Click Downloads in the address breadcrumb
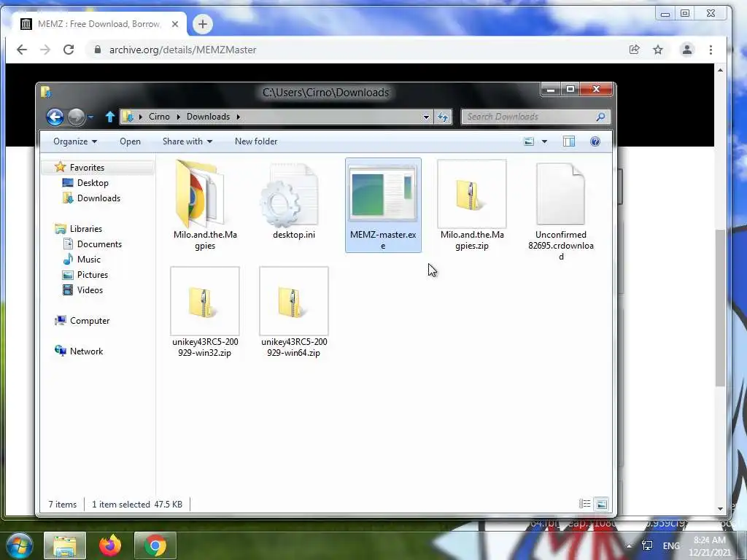Viewport: 747px width, 560px height. click(x=208, y=117)
